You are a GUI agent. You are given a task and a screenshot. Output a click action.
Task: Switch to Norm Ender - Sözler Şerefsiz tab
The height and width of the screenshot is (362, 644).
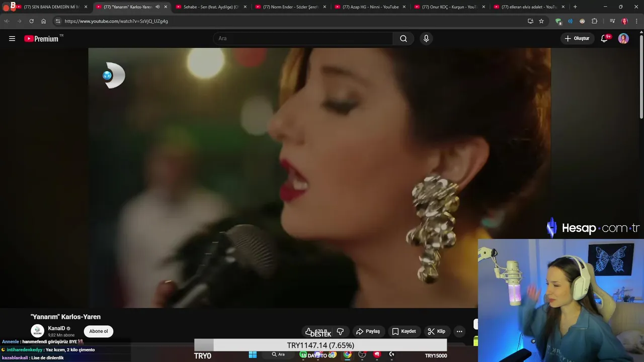pyautogui.click(x=291, y=7)
